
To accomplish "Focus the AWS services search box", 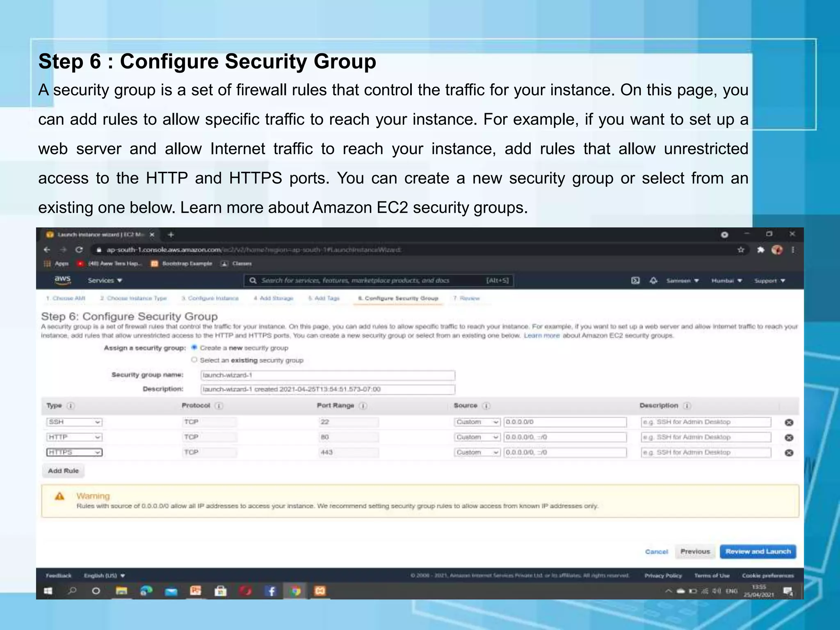I will tap(379, 281).
